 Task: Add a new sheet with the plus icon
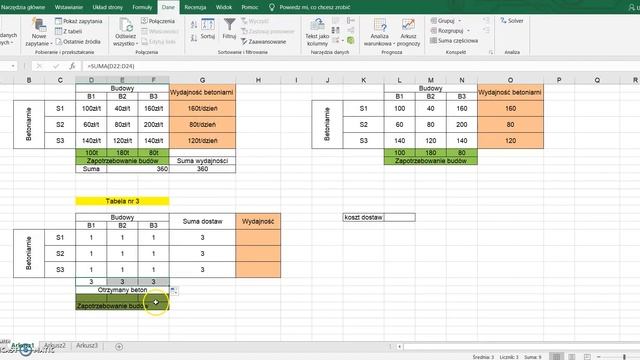pos(119,347)
